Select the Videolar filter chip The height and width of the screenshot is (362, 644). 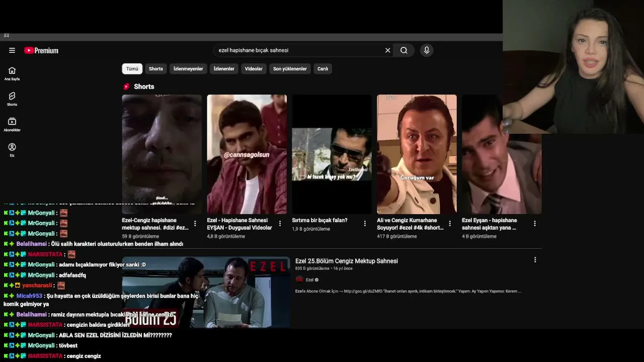pos(254,69)
